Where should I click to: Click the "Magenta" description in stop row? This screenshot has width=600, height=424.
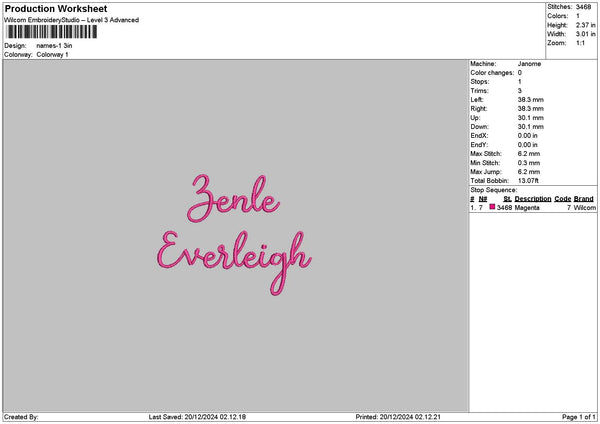(527, 208)
